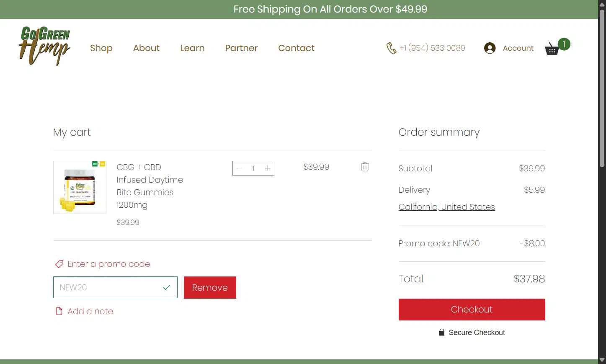Expand Add a note
Image resolution: width=606 pixels, height=364 pixels.
[x=90, y=311]
